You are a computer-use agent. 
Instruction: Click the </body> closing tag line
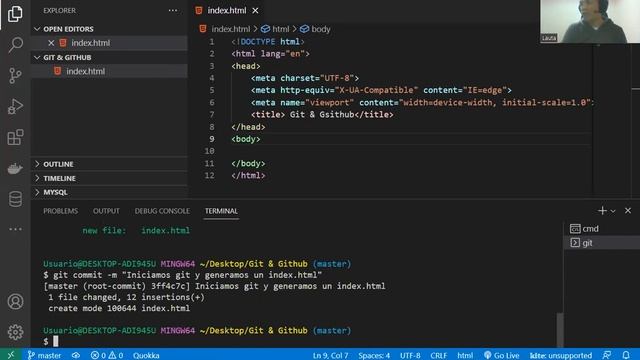pyautogui.click(x=248, y=163)
